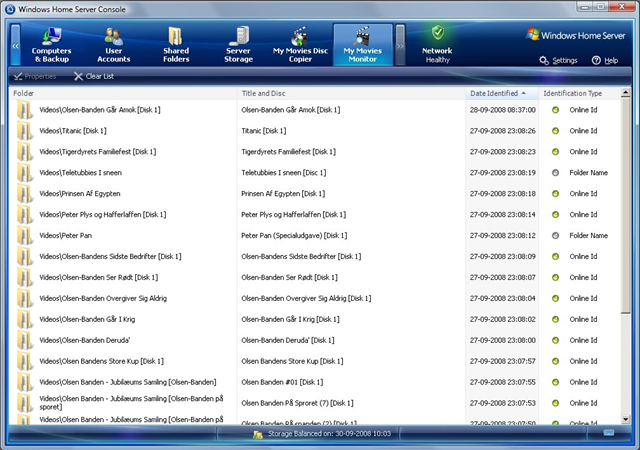Click the right tab scroll arrow

400,45
